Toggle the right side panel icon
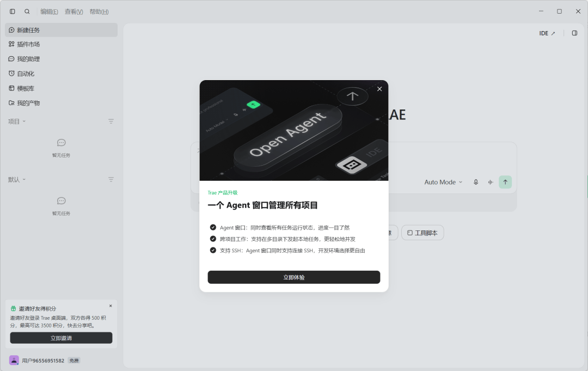Image resolution: width=588 pixels, height=371 pixels. (574, 33)
